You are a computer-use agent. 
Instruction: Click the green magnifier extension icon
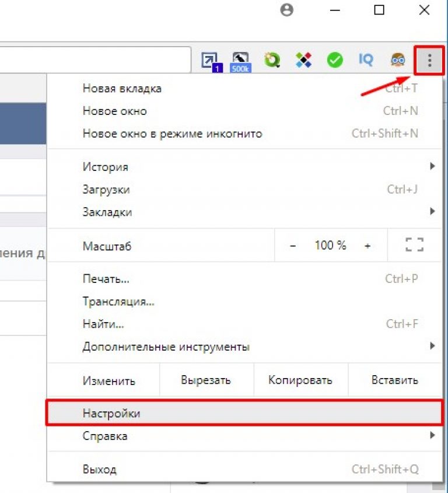click(272, 60)
